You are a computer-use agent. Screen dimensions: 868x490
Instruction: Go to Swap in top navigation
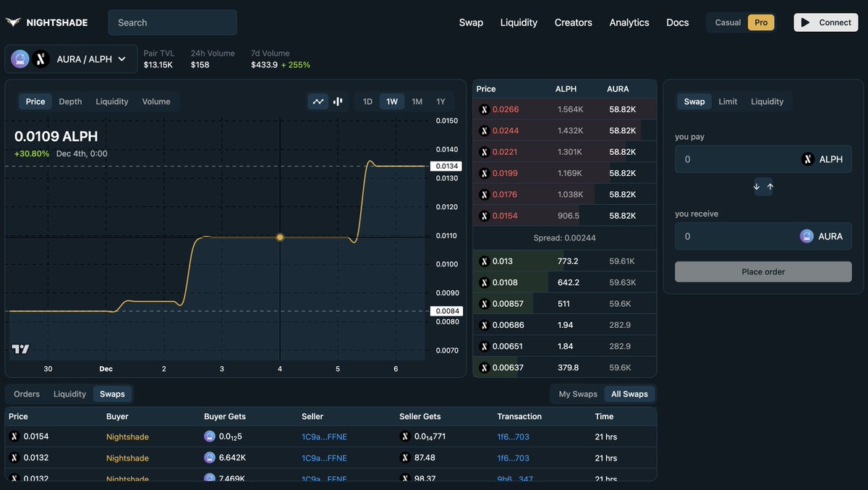[471, 22]
